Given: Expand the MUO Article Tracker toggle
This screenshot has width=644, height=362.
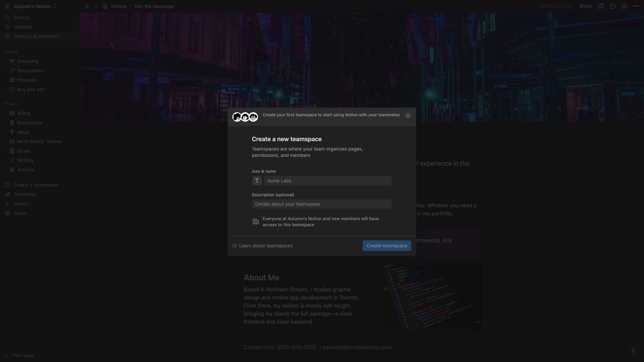Looking at the screenshot, I should coord(5,142).
